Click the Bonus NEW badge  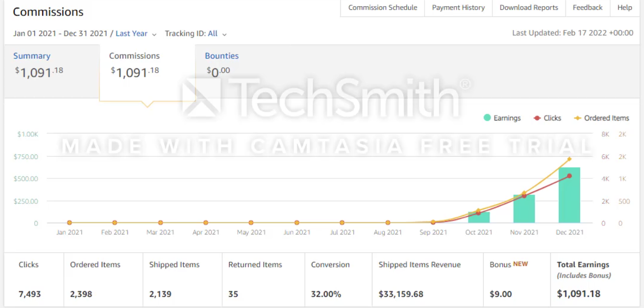pos(521,264)
